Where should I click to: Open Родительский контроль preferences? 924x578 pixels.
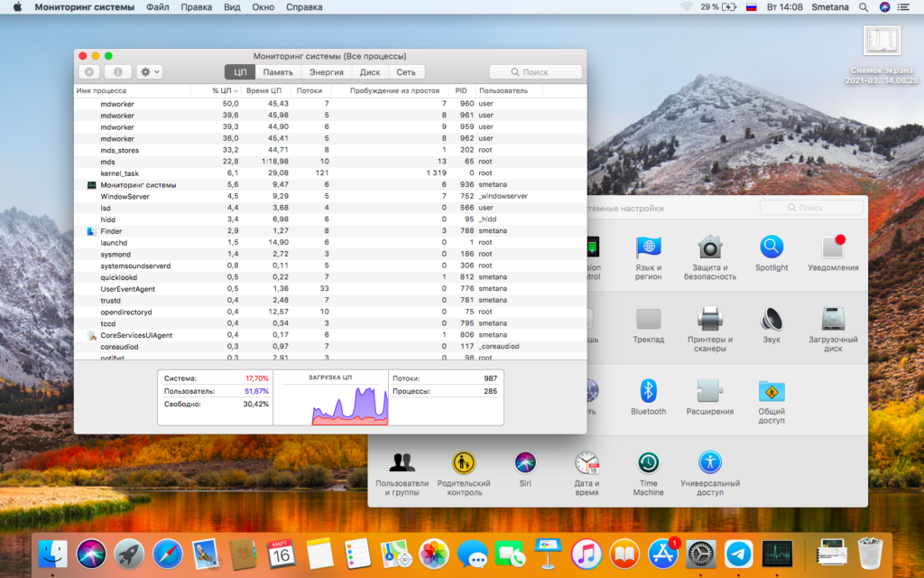pos(464,473)
